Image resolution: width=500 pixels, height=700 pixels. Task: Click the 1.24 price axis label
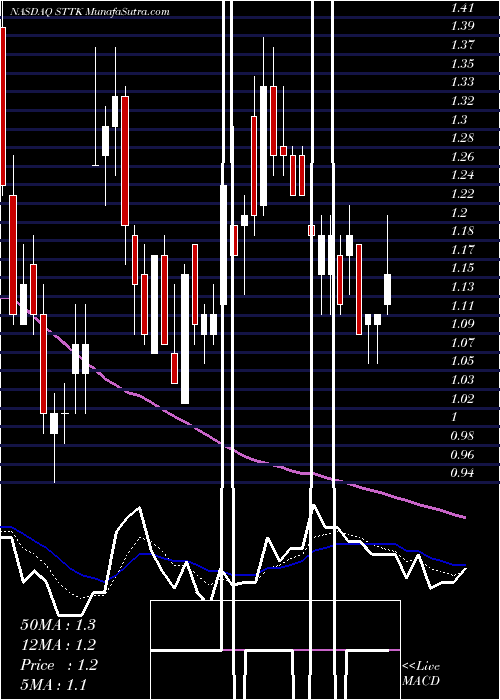pos(462,175)
